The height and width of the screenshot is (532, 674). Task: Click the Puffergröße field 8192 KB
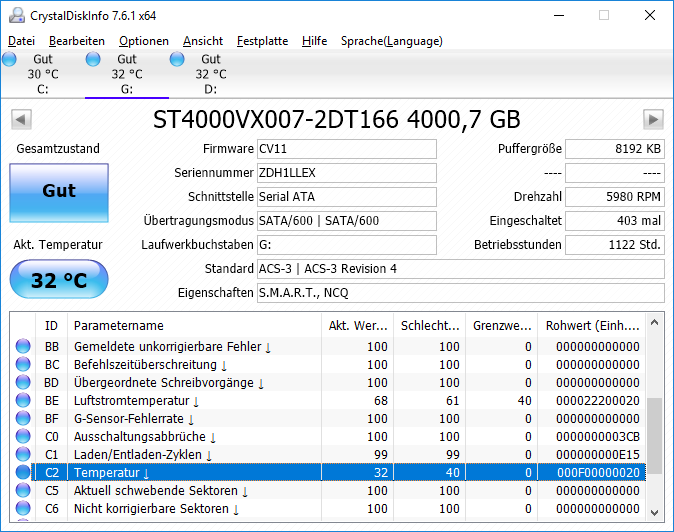click(615, 149)
